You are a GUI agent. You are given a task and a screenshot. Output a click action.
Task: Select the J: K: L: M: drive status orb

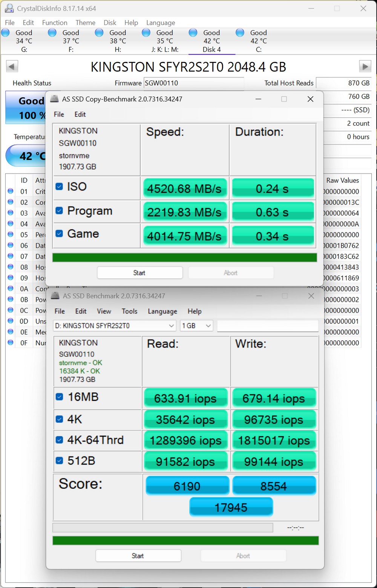[x=146, y=32]
